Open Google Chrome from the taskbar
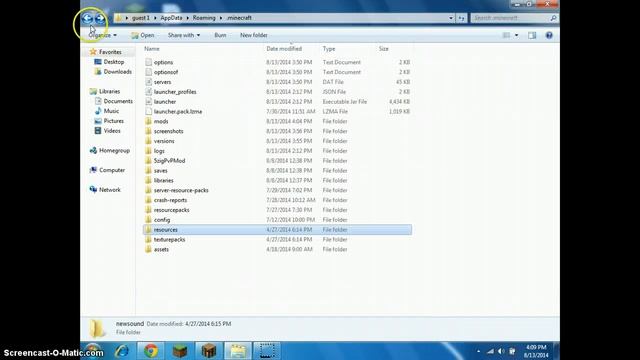Viewport: 640px width, 360px height. (151, 351)
